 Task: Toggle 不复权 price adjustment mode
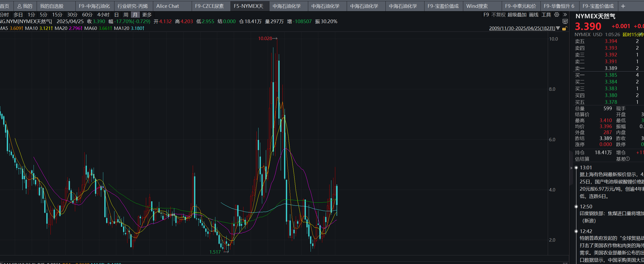coord(498,15)
